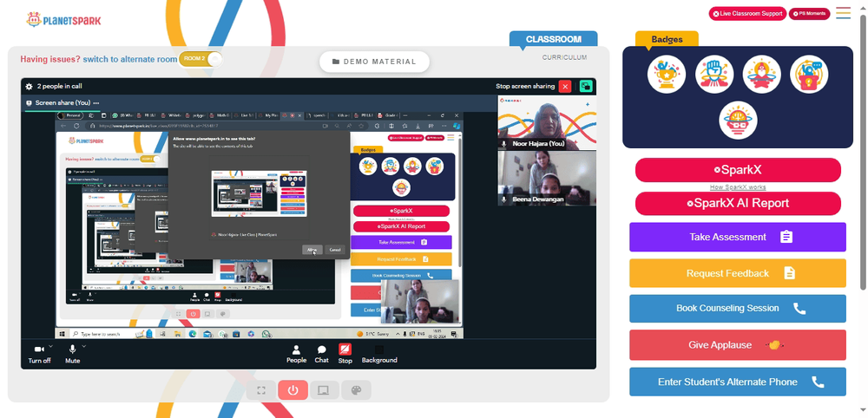
Task: Click 'switch to alternate room' link
Action: pos(130,59)
